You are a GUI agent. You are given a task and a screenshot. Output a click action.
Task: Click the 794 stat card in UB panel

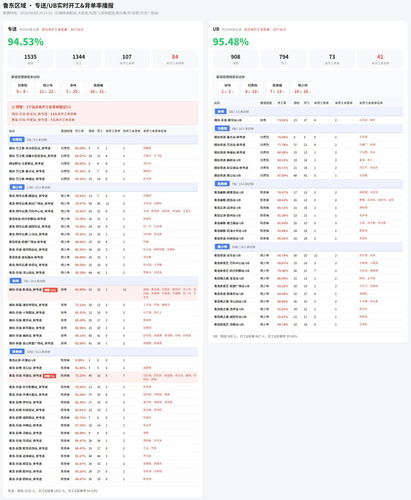tap(284, 59)
